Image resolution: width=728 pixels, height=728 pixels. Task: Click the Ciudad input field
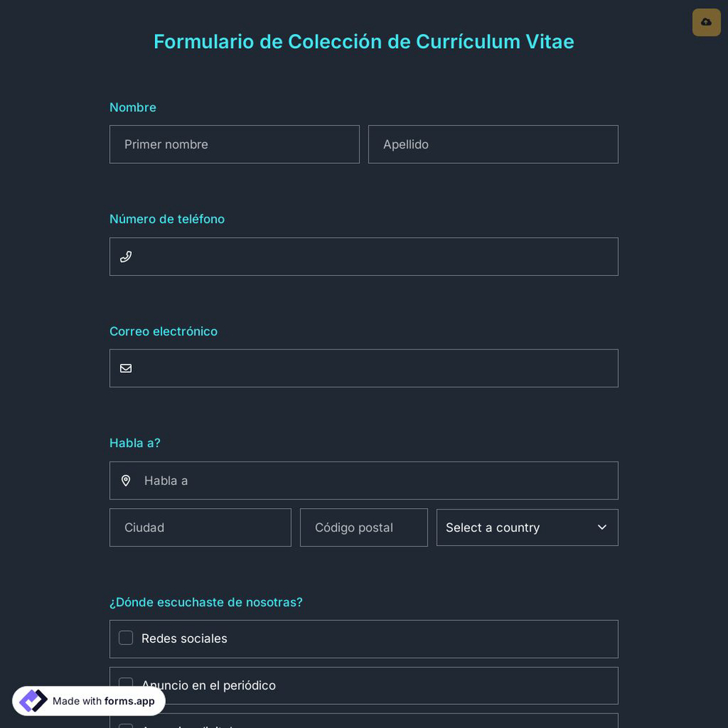[x=200, y=527]
